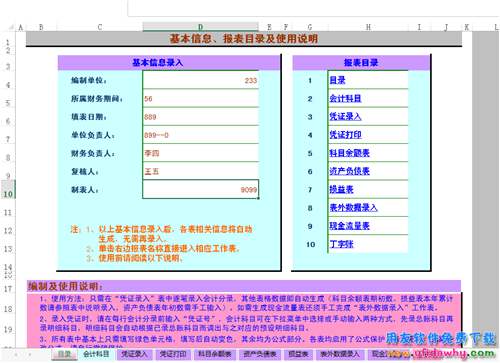Switch to the 凭证打印 sheet tab
The width and height of the screenshot is (500, 363).
pyautogui.click(x=172, y=354)
